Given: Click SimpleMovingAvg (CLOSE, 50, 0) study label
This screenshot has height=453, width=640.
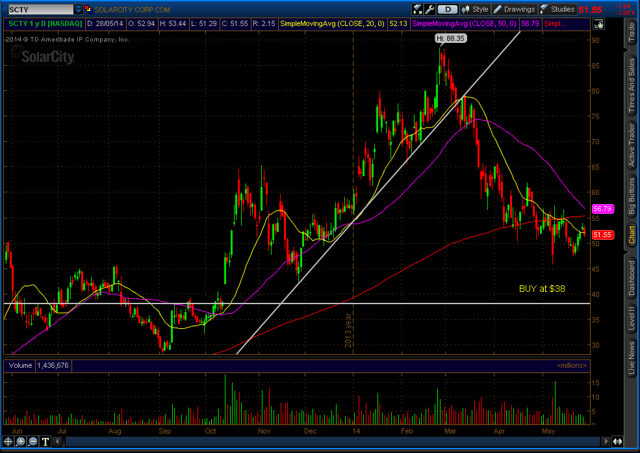Looking at the screenshot, I should click(464, 24).
